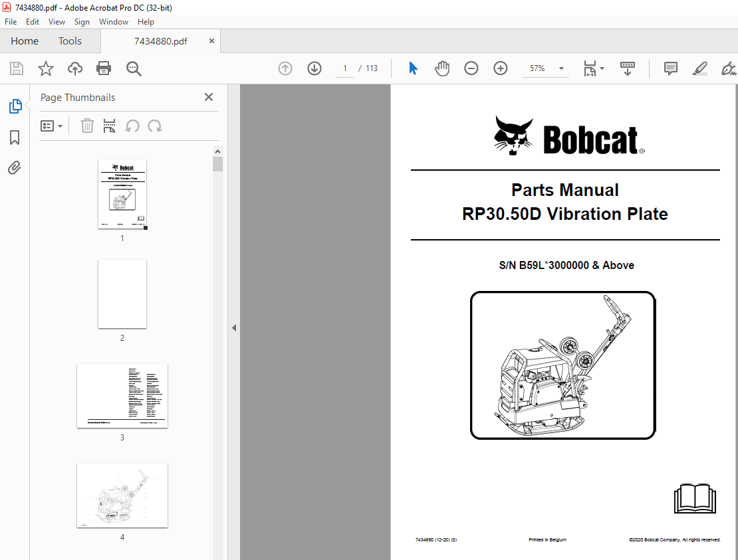Screen dimensions: 738x560
Task: Close the 7434880.pdf tab
Action: [212, 41]
